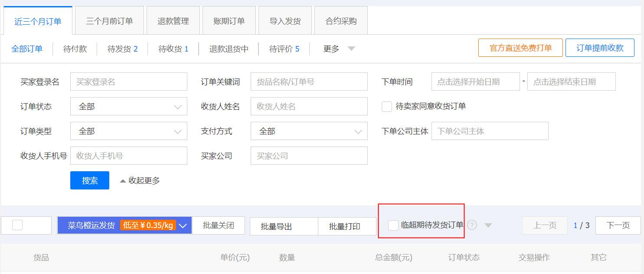Open the 订单类型 dropdown

(128, 131)
